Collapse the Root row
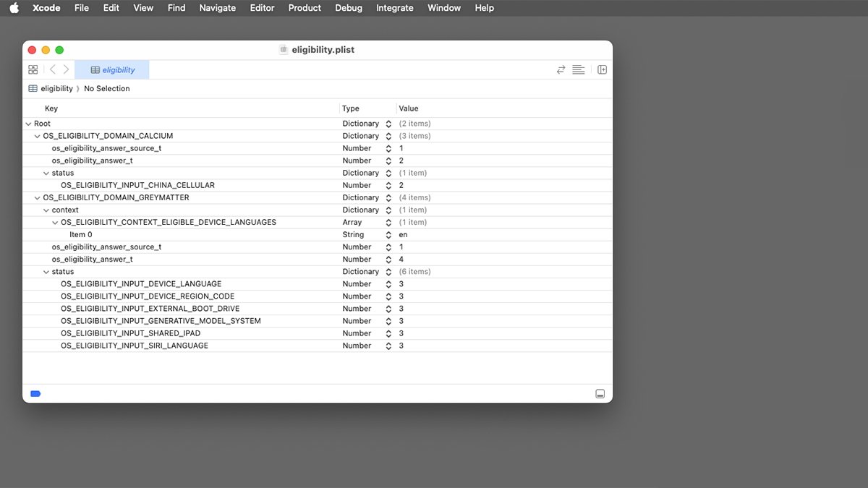The image size is (868, 488). coord(28,124)
